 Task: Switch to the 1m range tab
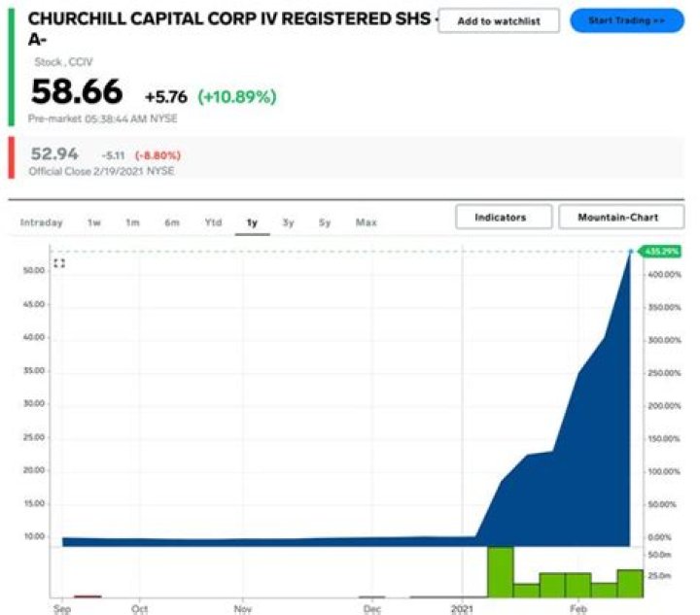pyautogui.click(x=132, y=222)
